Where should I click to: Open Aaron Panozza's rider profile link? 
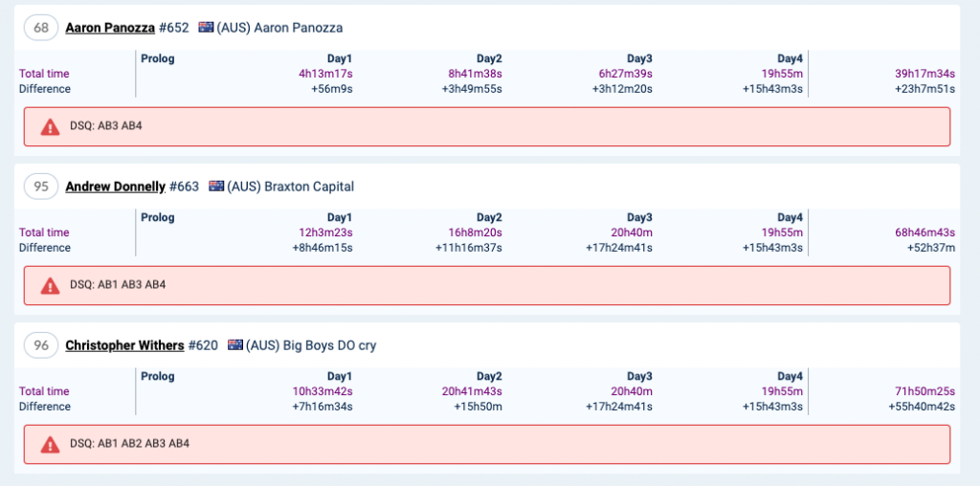110,28
